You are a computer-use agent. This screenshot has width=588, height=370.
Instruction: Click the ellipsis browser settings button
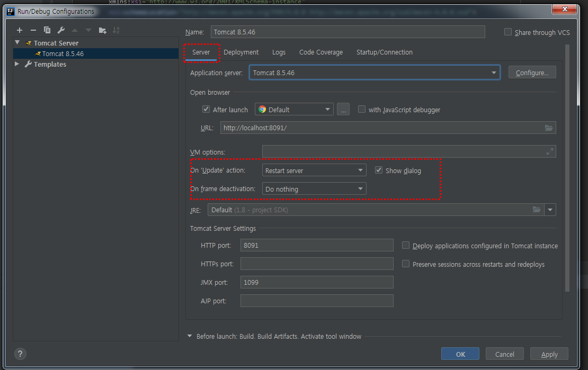coord(343,110)
